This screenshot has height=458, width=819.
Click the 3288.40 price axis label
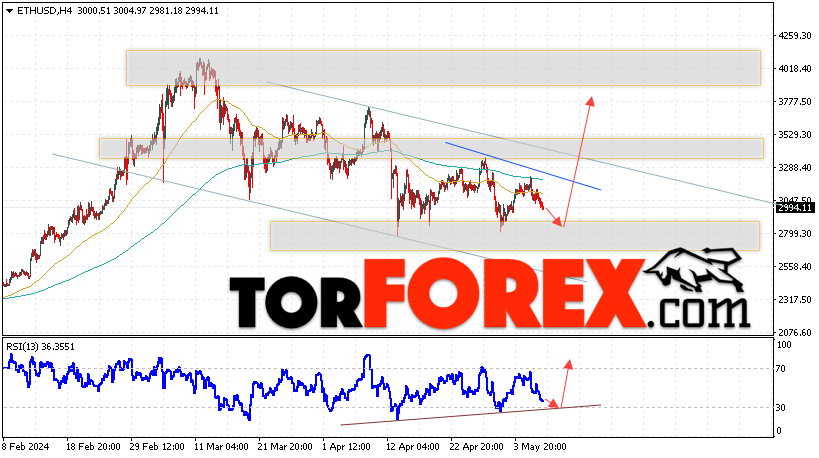tap(794, 168)
